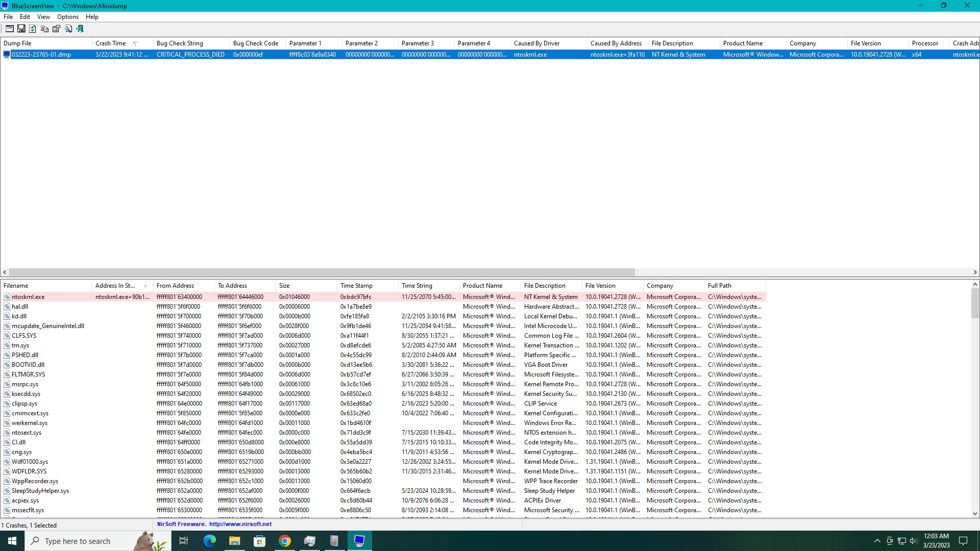980x551 pixels.
Task: Click the Processor column header
Action: click(x=929, y=43)
